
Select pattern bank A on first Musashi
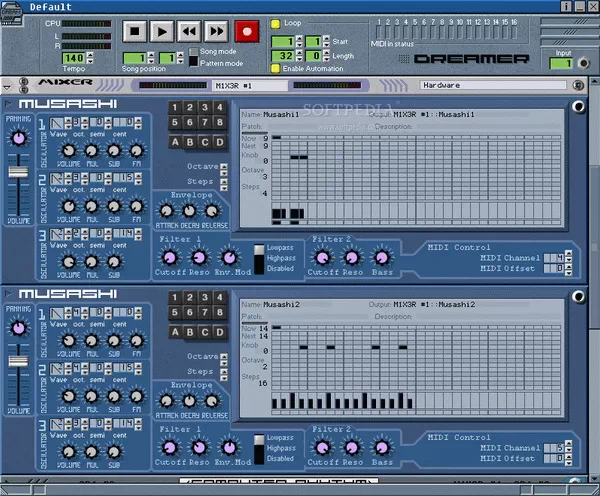175,141
